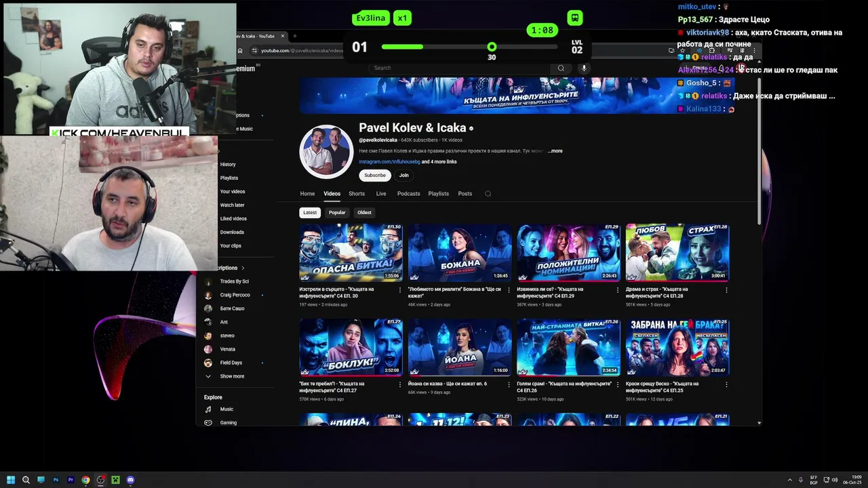The image size is (868, 488).
Task: Open Photoshop from the taskbar
Action: [56, 480]
